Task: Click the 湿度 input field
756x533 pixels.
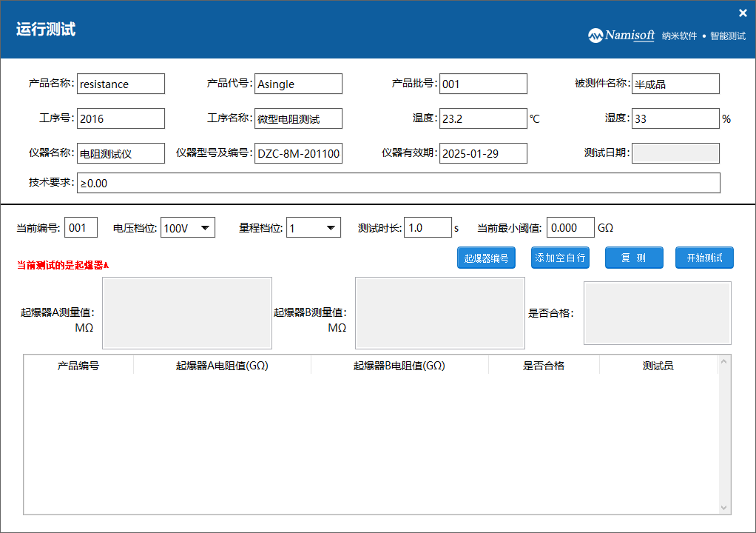Action: [675, 118]
